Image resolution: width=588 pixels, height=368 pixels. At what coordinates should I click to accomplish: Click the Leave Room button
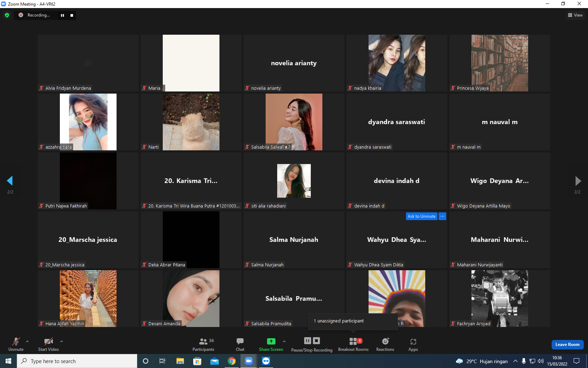click(567, 345)
